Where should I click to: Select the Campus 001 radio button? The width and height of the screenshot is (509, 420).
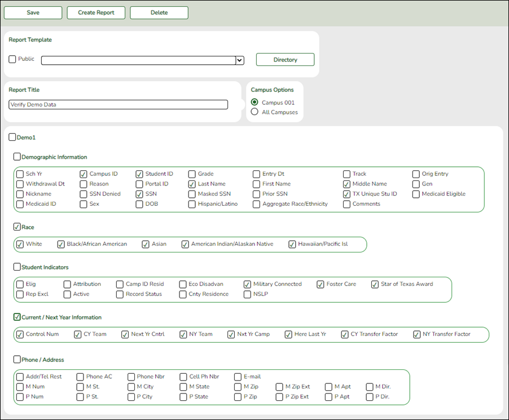[254, 103]
